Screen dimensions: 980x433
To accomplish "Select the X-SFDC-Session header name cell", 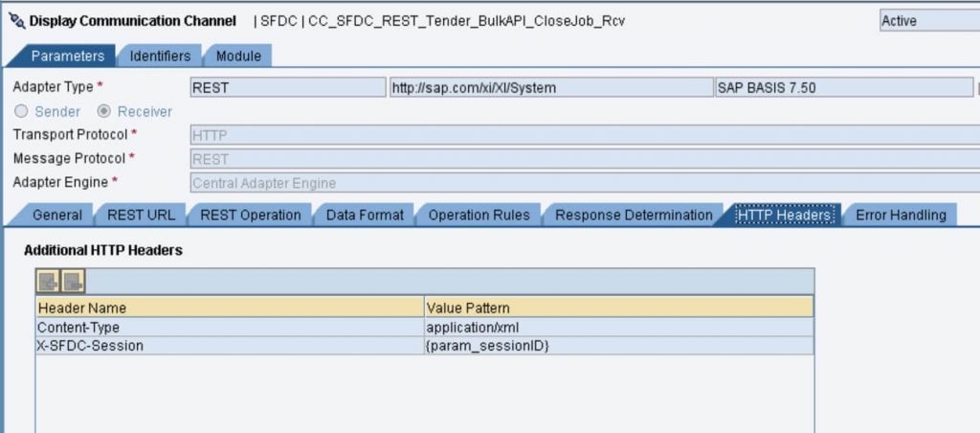I will [x=230, y=346].
